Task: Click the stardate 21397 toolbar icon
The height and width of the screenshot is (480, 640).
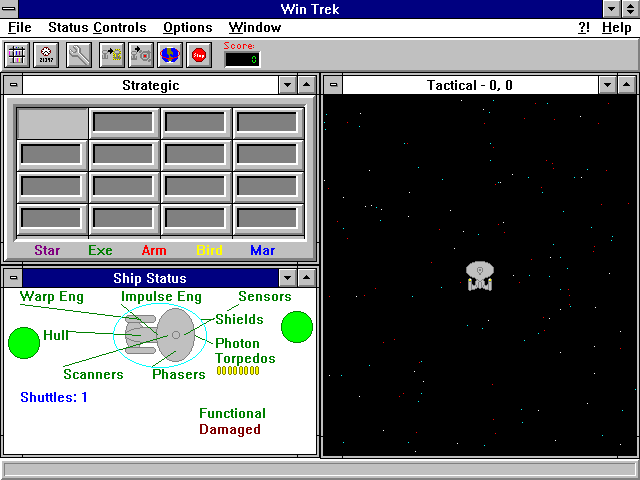Action: 46,55
